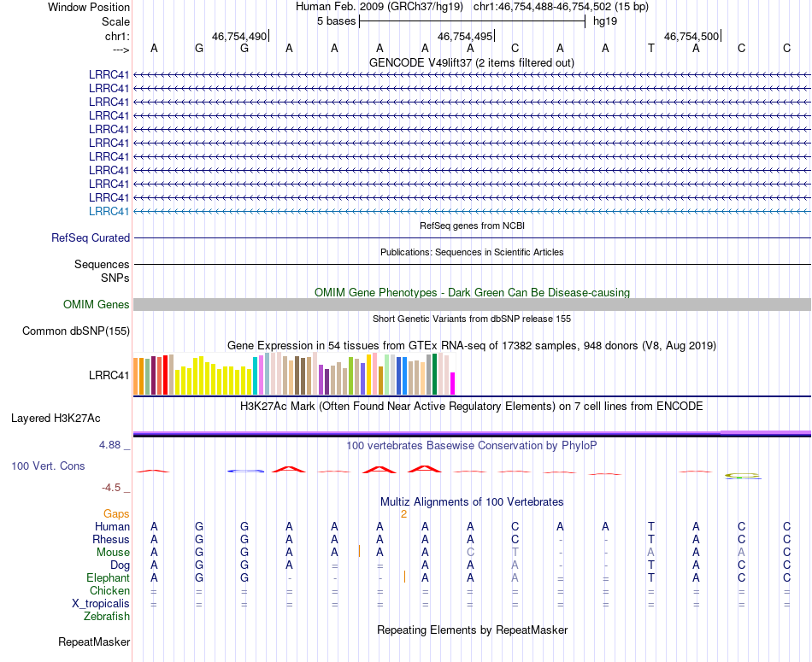Click the PhyloP Basewise Conservation title

[x=472, y=446]
